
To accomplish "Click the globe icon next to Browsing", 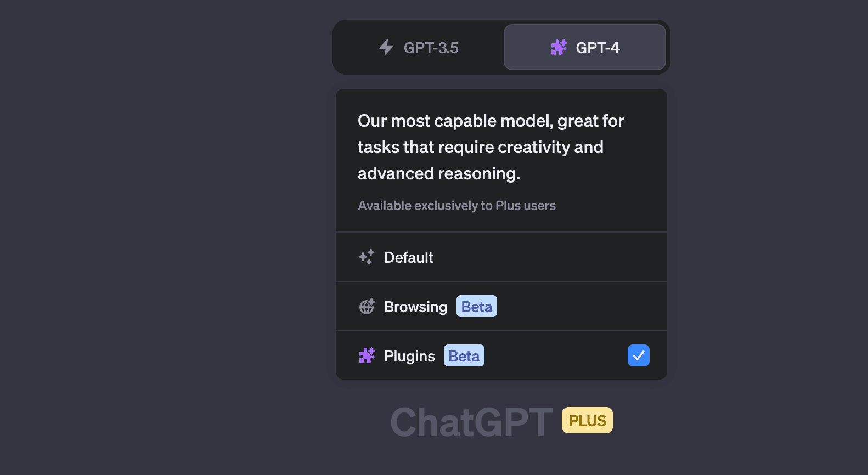I will 367,306.
